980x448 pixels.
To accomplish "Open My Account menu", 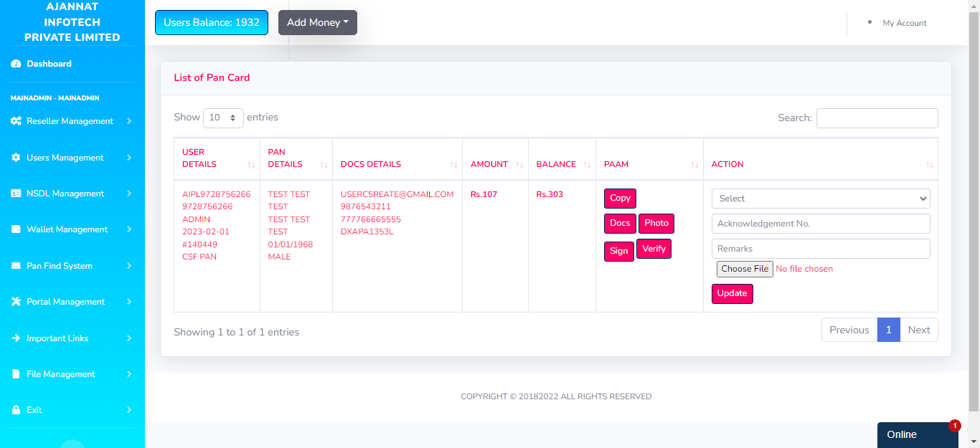I will [x=904, y=23].
